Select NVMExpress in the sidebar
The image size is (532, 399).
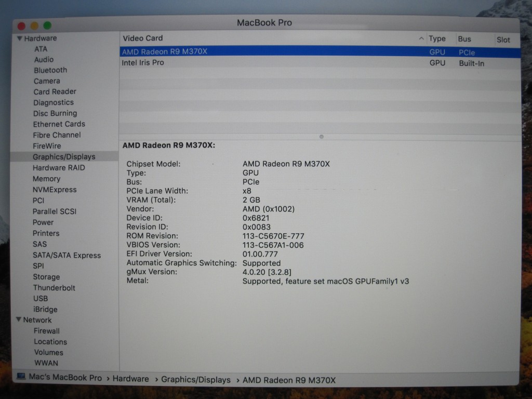point(54,190)
